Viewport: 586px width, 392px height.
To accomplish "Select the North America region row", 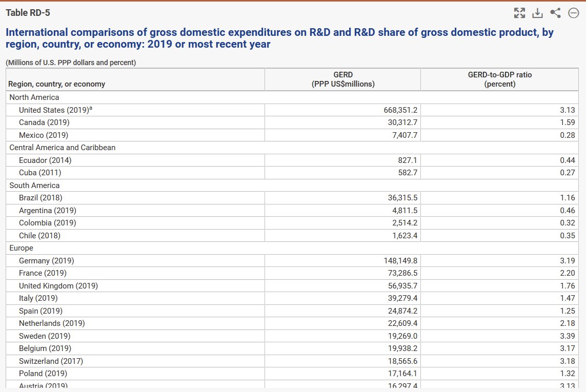I will 34,97.
